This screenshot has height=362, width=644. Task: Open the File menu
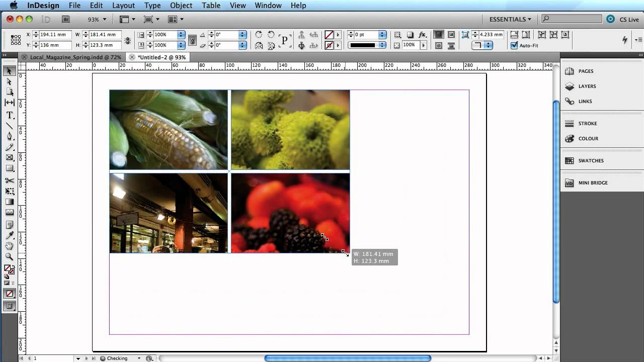click(x=74, y=6)
